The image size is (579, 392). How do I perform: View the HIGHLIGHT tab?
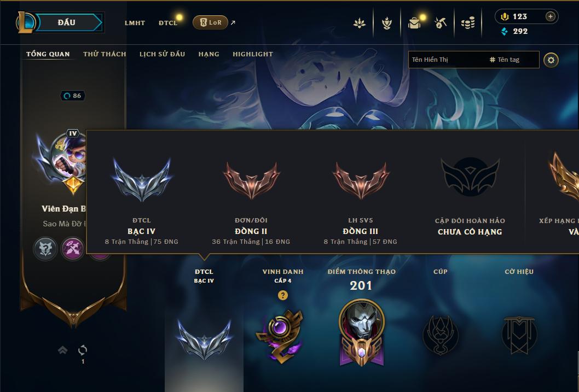(253, 54)
